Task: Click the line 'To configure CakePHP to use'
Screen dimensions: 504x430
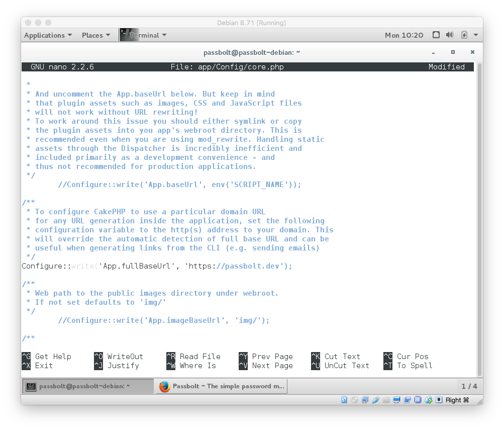Action: click(146, 212)
